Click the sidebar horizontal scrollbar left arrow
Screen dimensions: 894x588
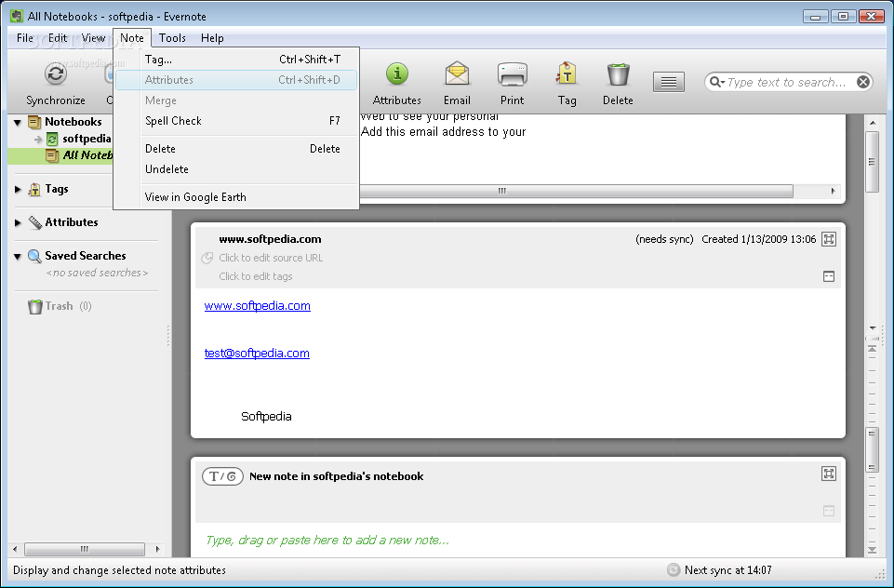tap(16, 549)
